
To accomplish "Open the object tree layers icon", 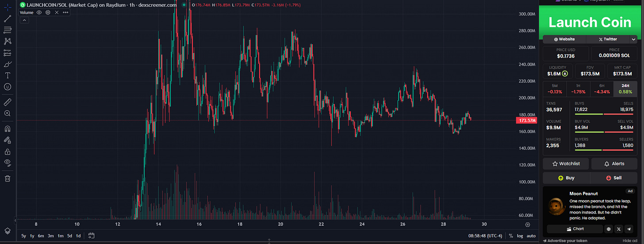I will [8, 231].
